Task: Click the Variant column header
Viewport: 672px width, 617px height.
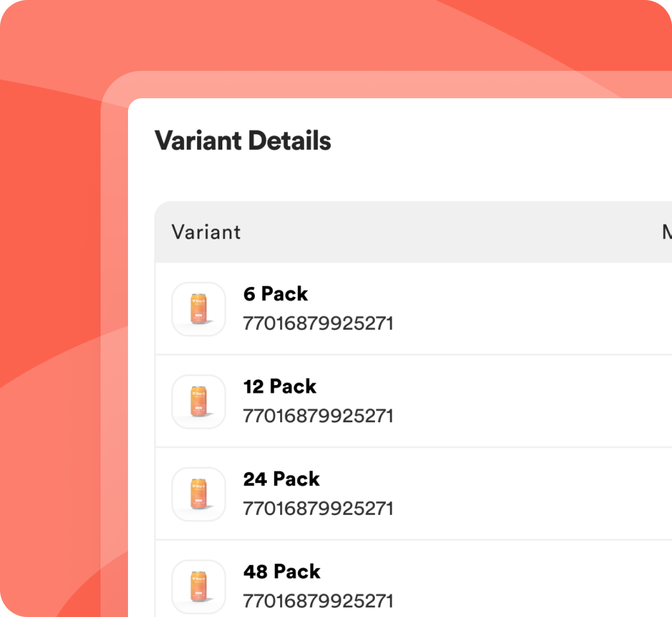Action: click(206, 233)
